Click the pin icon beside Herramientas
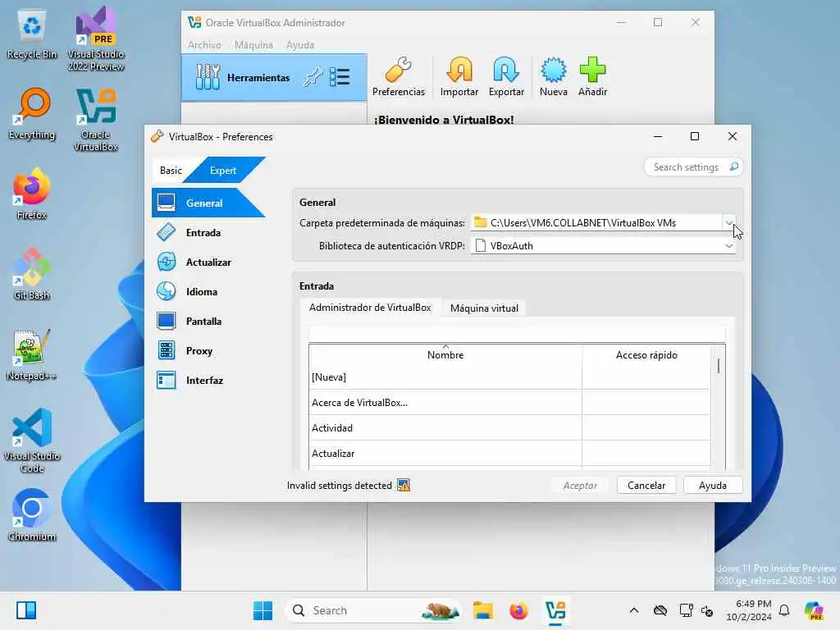 tap(313, 78)
